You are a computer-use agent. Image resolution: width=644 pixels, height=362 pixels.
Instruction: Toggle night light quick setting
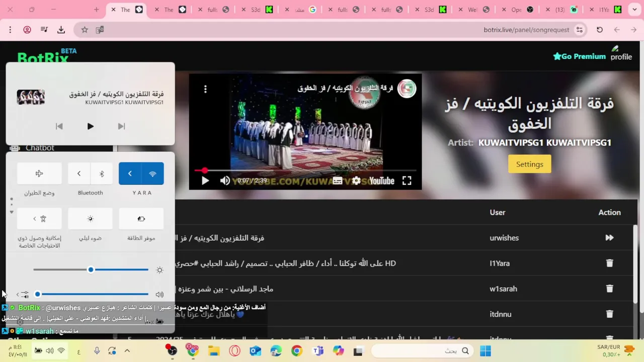click(x=90, y=219)
